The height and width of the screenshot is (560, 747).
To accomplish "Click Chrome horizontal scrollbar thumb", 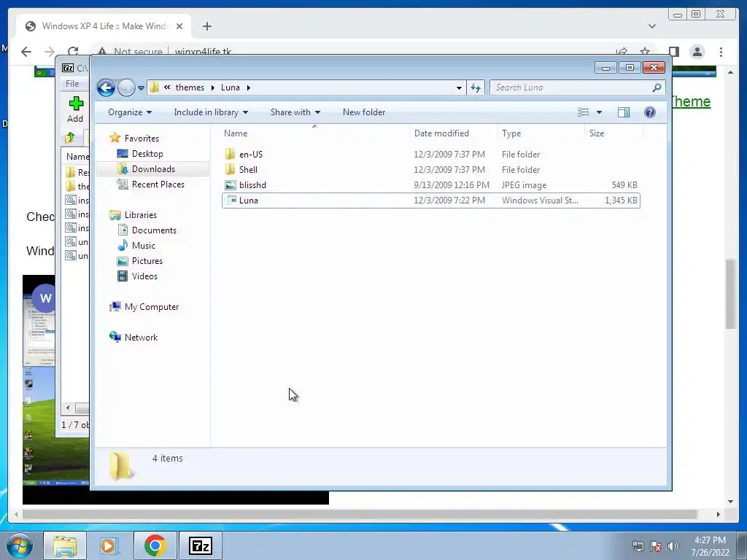I will [x=360, y=514].
